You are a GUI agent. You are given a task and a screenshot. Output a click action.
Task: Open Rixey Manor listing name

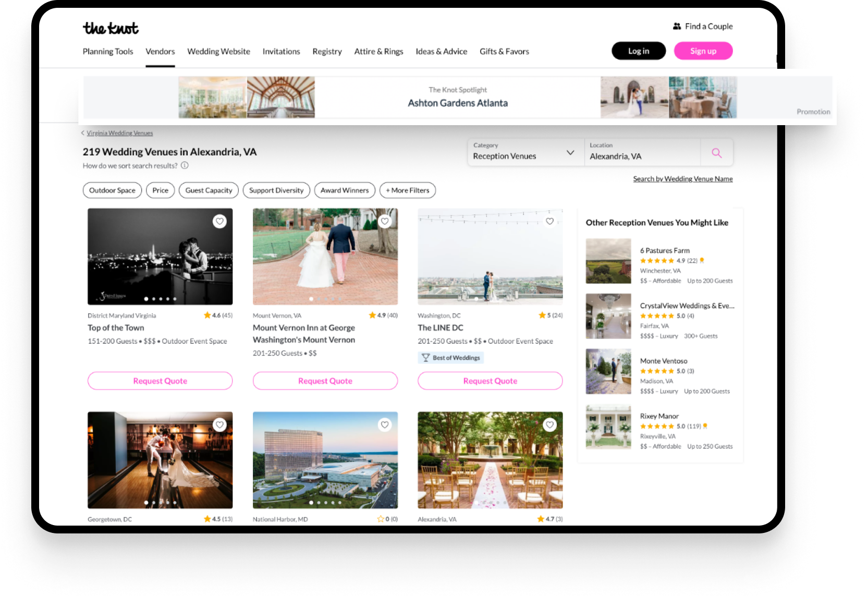[x=659, y=416]
